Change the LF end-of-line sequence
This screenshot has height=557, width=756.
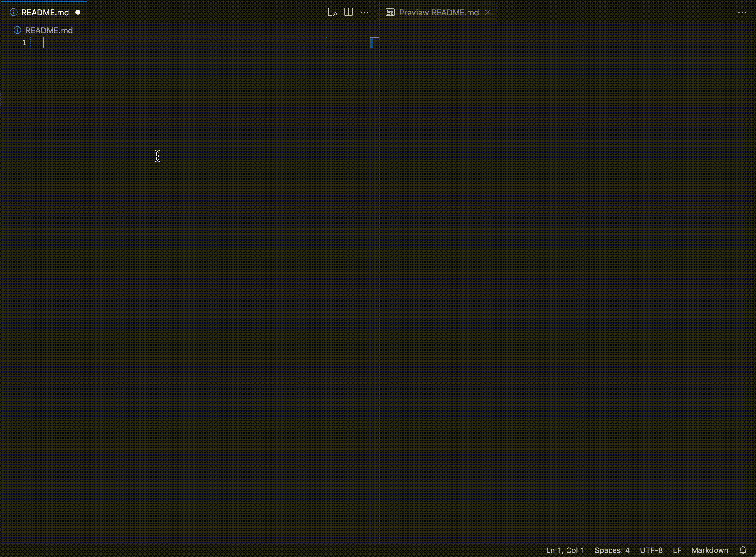pos(677,550)
